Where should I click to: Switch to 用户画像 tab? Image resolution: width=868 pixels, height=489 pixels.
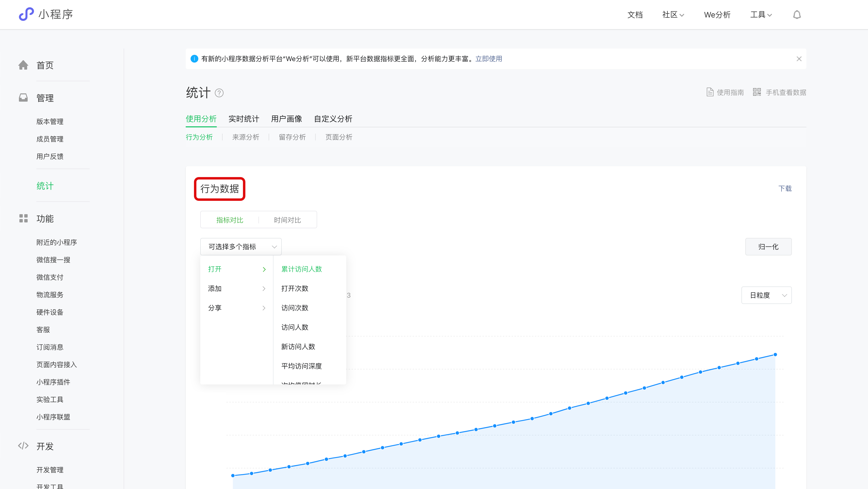point(286,119)
